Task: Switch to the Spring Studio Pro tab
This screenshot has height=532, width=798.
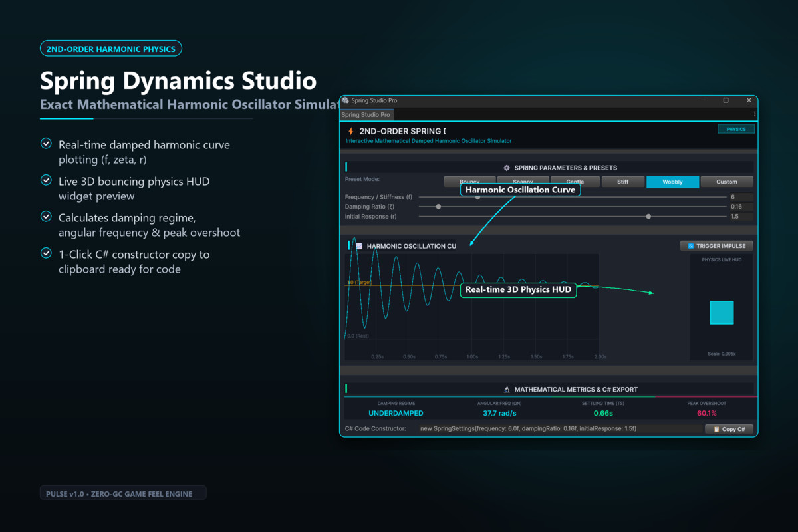Action: point(366,115)
